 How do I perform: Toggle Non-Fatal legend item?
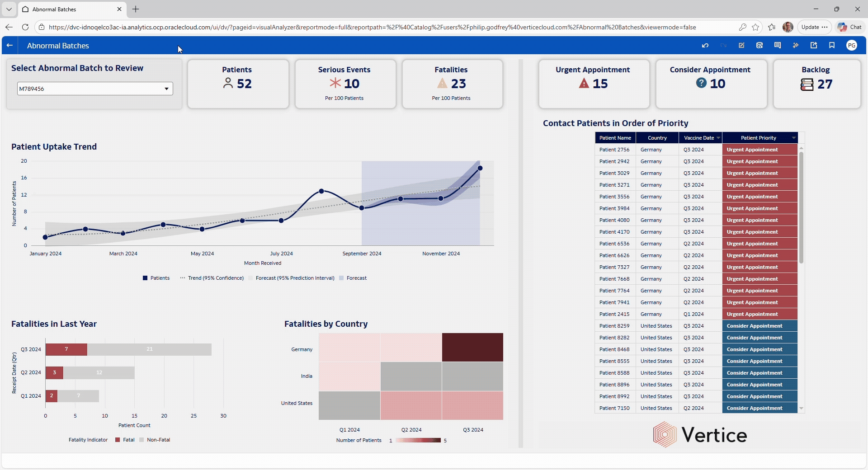(155, 440)
